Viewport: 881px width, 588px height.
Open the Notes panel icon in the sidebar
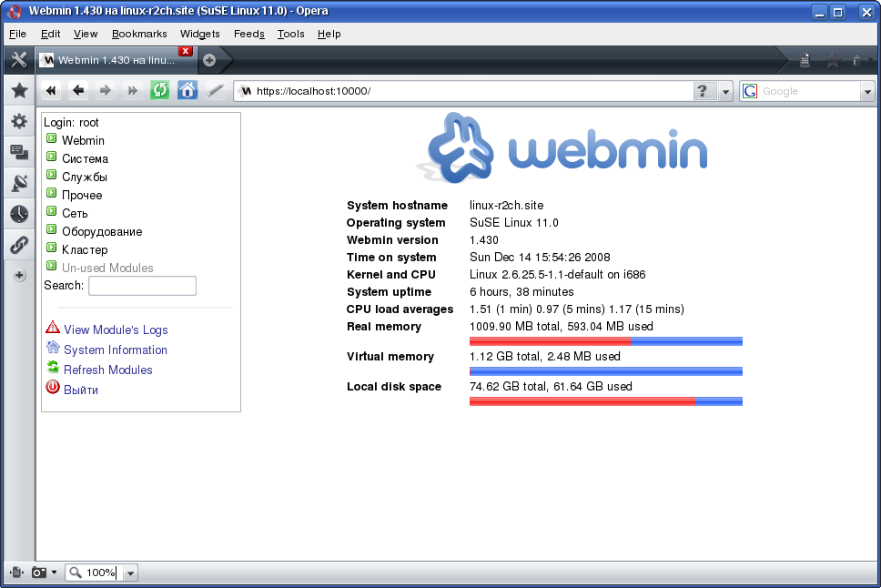tap(20, 151)
